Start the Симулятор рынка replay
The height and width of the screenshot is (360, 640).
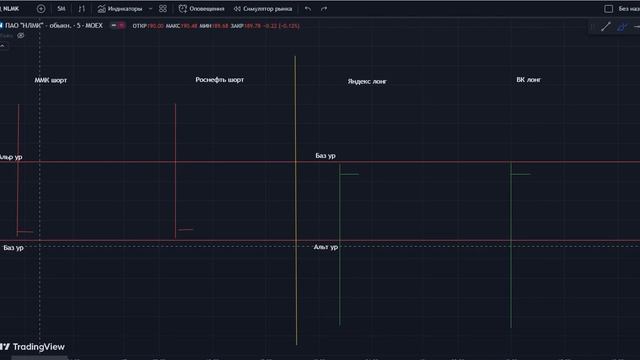tap(263, 9)
